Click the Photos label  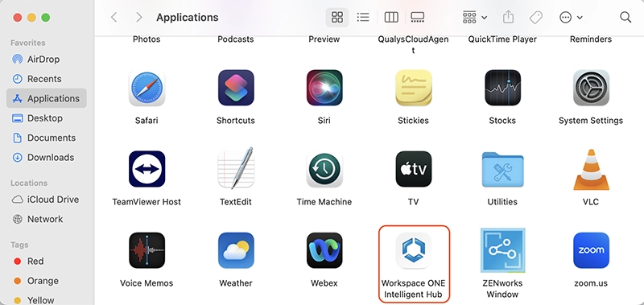tap(147, 39)
